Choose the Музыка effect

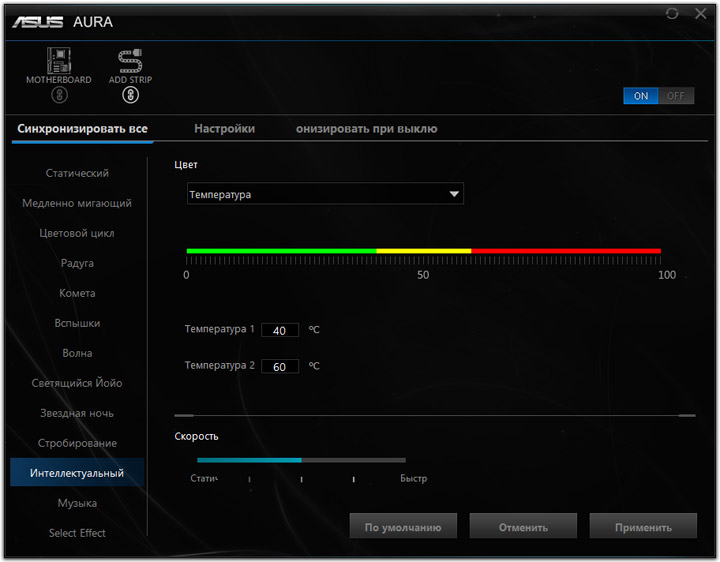click(77, 503)
